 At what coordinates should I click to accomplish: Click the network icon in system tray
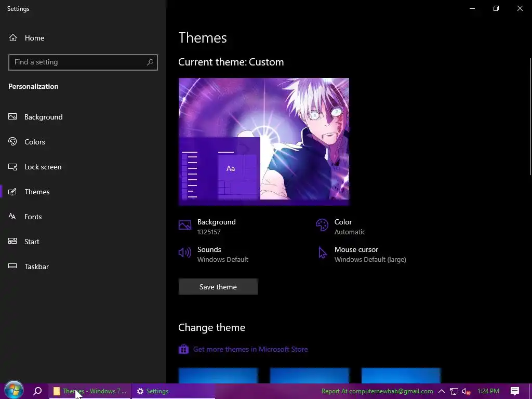pyautogui.click(x=454, y=392)
